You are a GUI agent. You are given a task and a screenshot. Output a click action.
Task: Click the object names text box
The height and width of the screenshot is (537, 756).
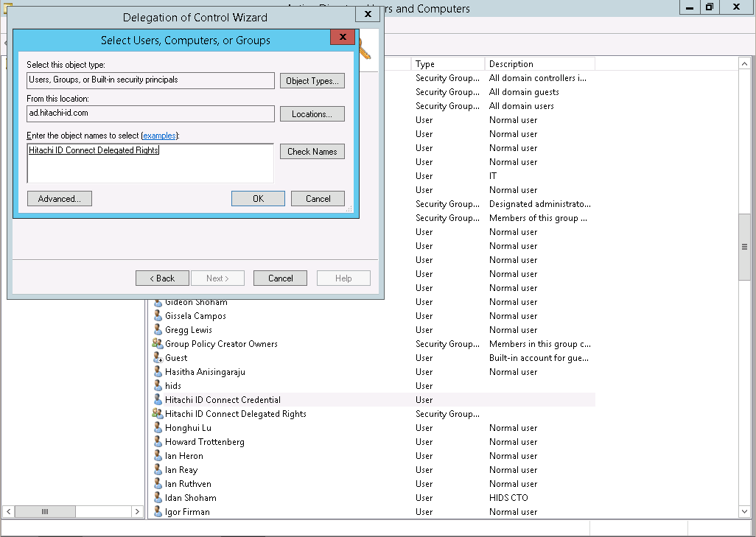(x=150, y=164)
